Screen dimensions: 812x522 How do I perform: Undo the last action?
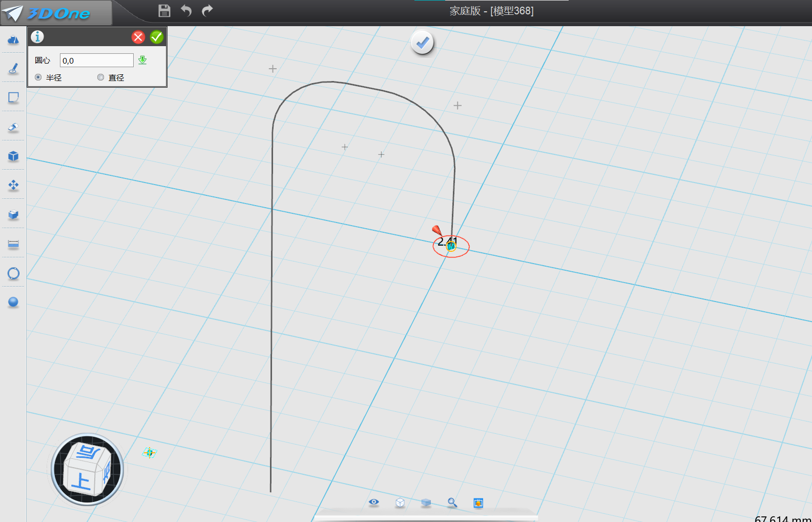pyautogui.click(x=186, y=11)
